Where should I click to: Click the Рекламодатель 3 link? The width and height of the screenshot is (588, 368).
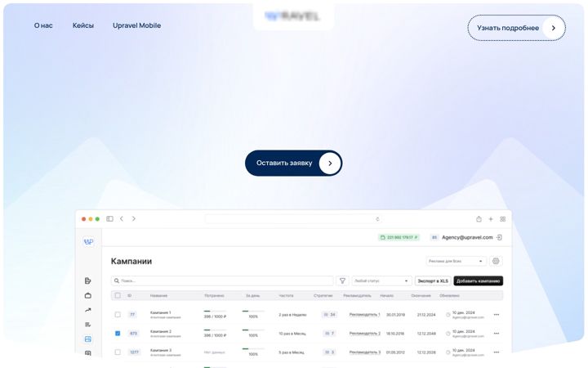364,352
